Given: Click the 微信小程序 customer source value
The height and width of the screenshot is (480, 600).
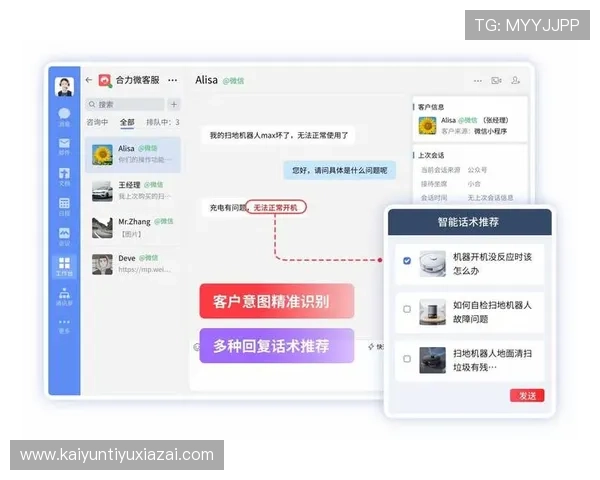Looking at the screenshot, I should (x=490, y=131).
